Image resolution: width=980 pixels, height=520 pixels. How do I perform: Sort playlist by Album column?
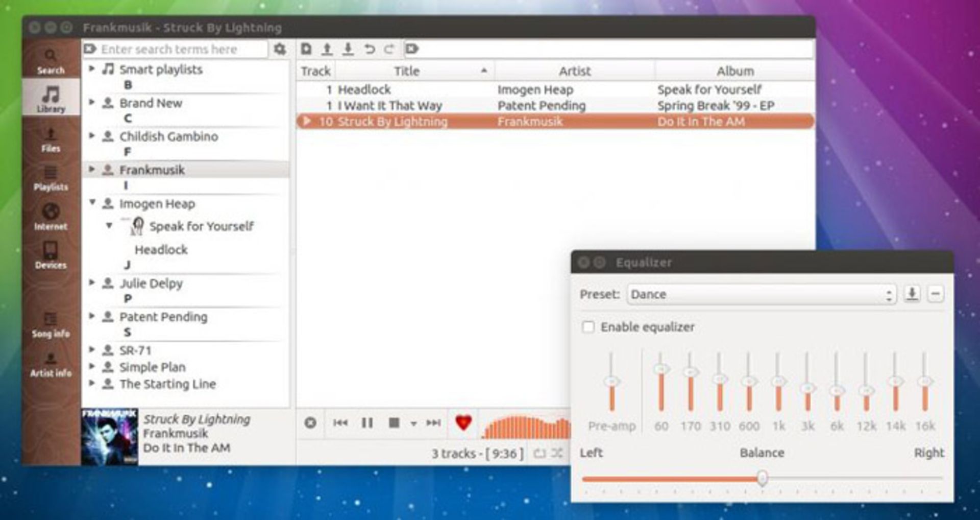pyautogui.click(x=734, y=71)
